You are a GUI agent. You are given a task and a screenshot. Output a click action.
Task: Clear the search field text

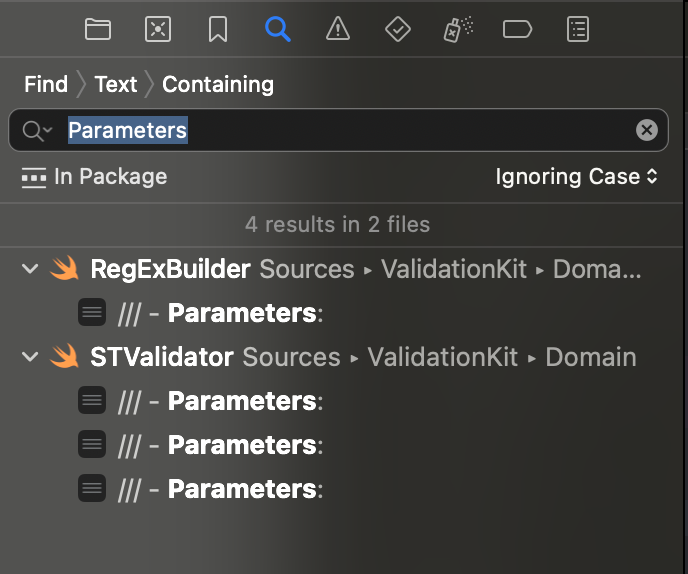click(647, 130)
